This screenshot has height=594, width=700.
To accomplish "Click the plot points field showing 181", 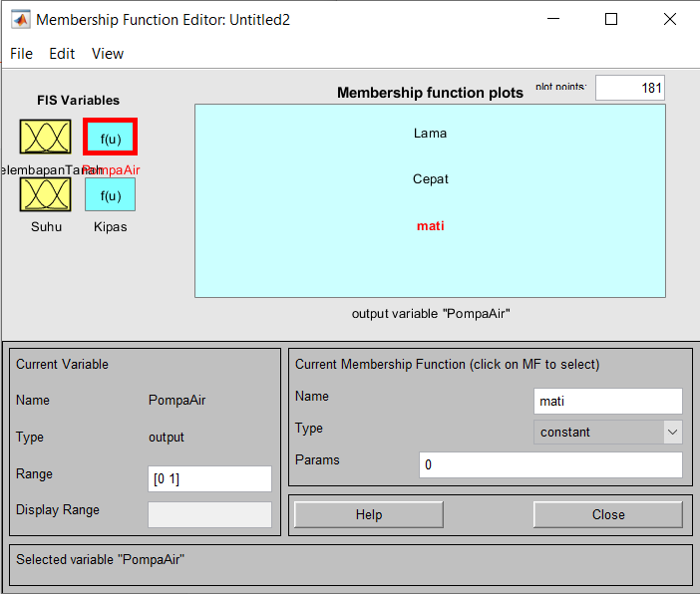I will [630, 88].
